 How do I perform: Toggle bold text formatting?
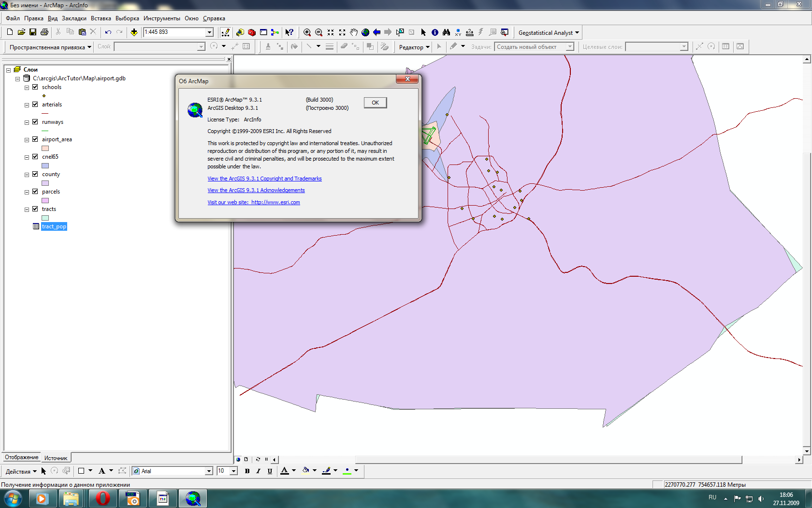(247, 471)
